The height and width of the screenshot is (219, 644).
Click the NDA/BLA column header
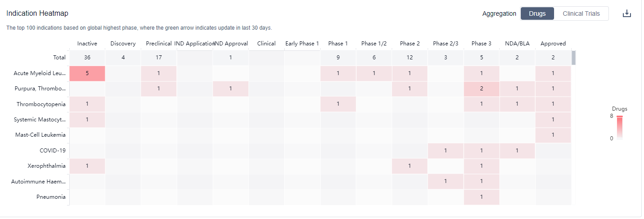click(517, 44)
